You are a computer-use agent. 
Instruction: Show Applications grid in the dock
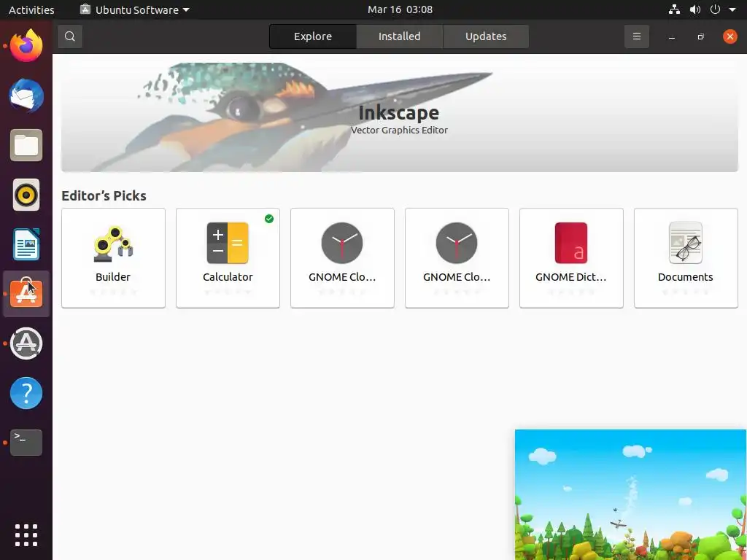26,535
